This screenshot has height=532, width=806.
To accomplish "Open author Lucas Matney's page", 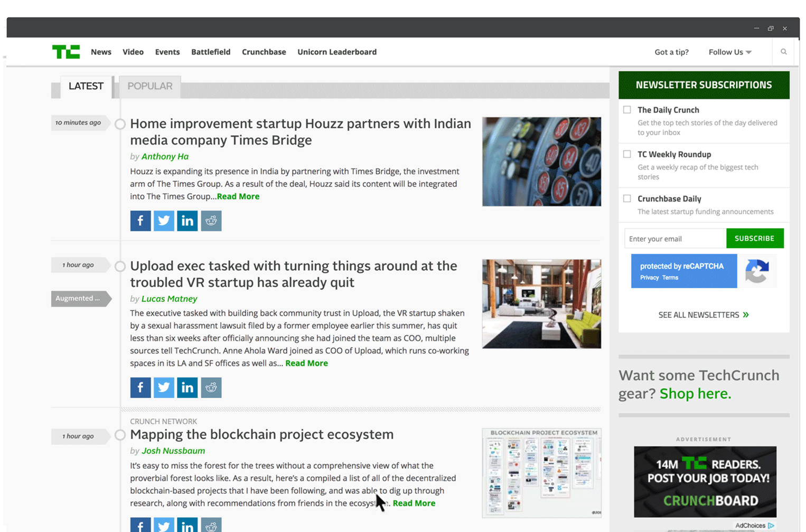I will coord(169,298).
